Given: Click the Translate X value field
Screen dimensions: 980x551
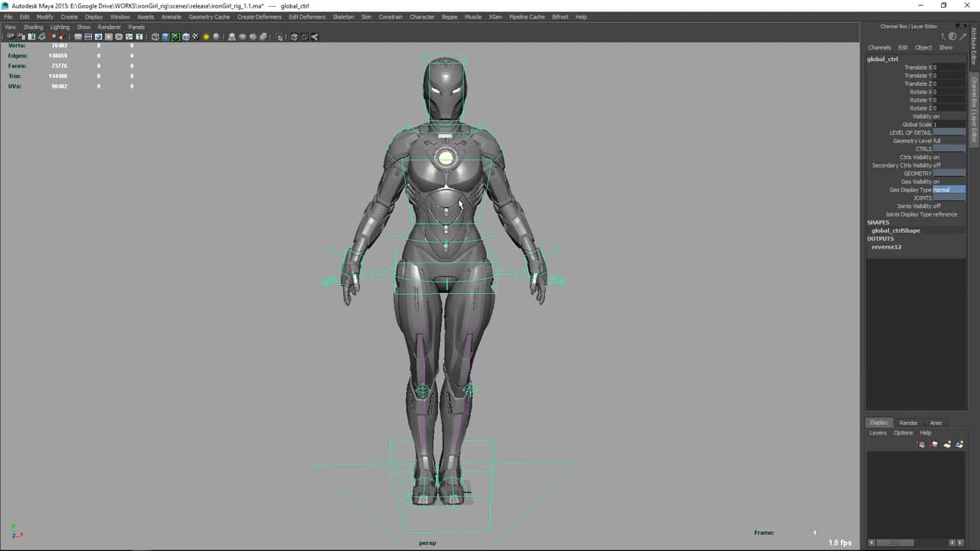Looking at the screenshot, I should click(x=949, y=67).
